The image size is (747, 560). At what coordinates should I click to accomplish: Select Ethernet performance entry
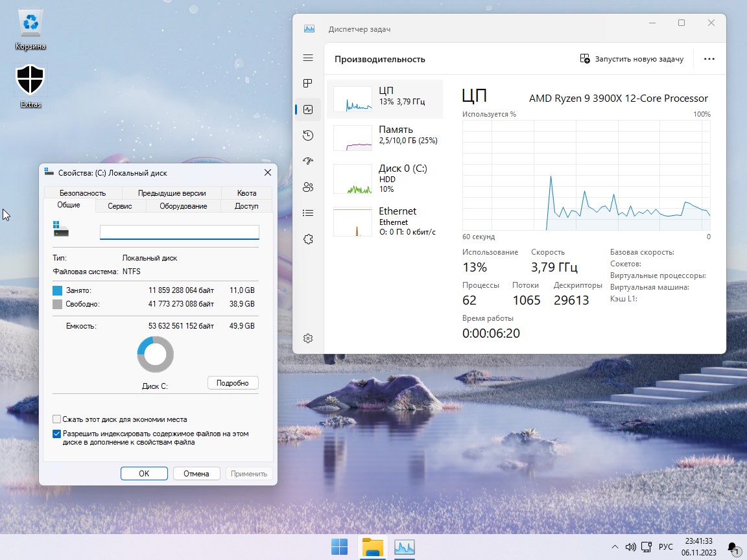(x=385, y=222)
